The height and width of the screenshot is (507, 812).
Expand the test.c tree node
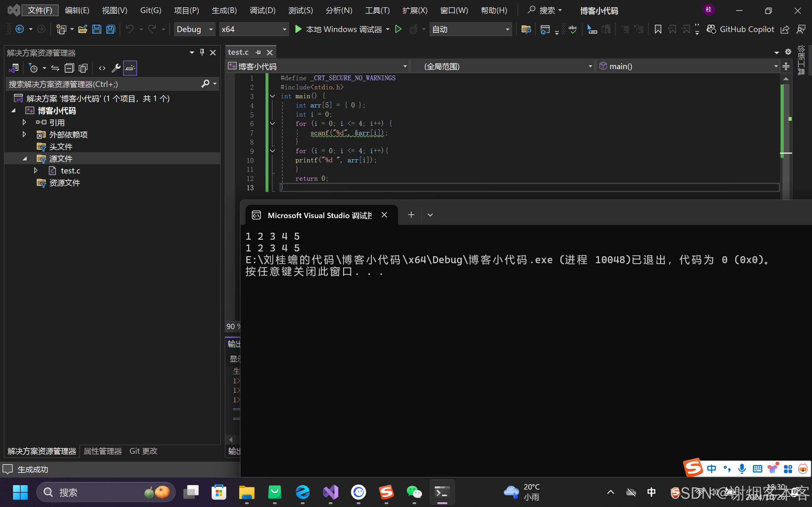pos(36,171)
